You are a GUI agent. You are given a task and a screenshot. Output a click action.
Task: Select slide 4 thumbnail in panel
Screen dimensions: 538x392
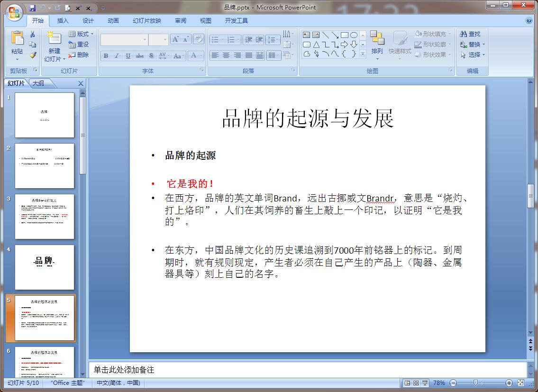pos(45,267)
